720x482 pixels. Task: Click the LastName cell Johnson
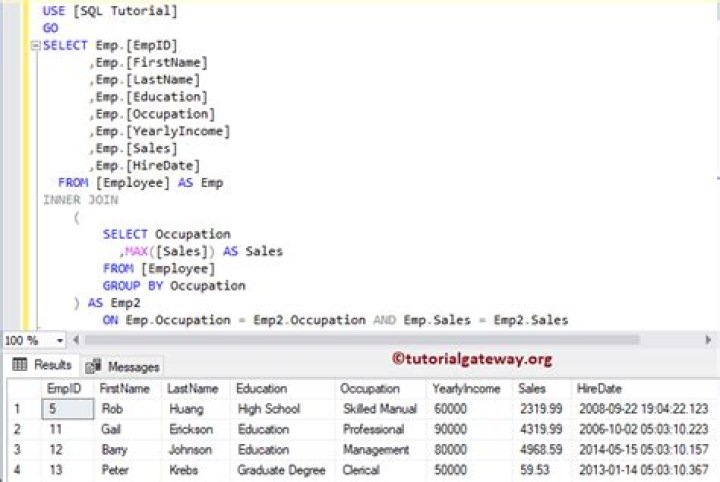(196, 449)
